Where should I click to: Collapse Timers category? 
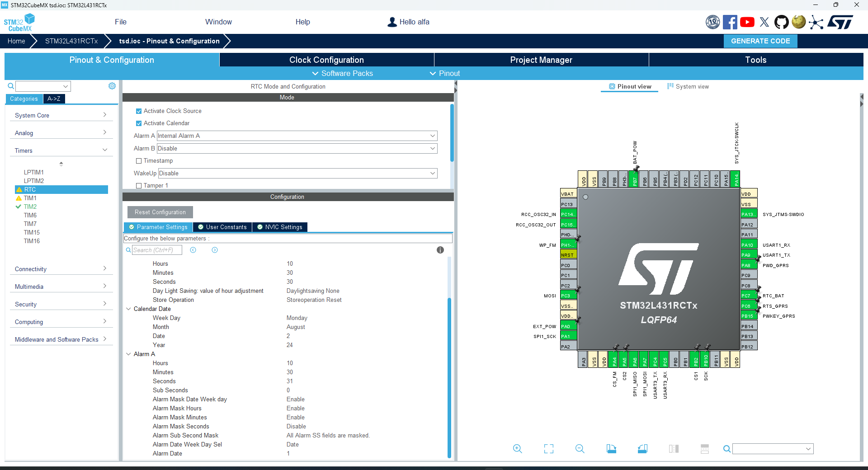coord(61,150)
